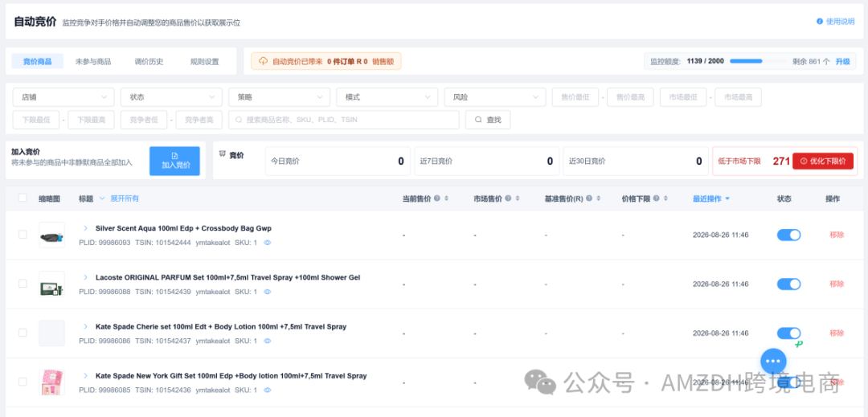Focus the 下限最高 input field
Screen dimensions: 868x417
click(91, 120)
